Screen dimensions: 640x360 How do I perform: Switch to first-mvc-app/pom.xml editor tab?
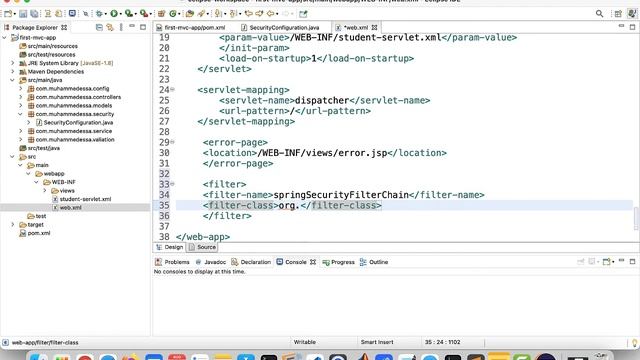point(191,28)
